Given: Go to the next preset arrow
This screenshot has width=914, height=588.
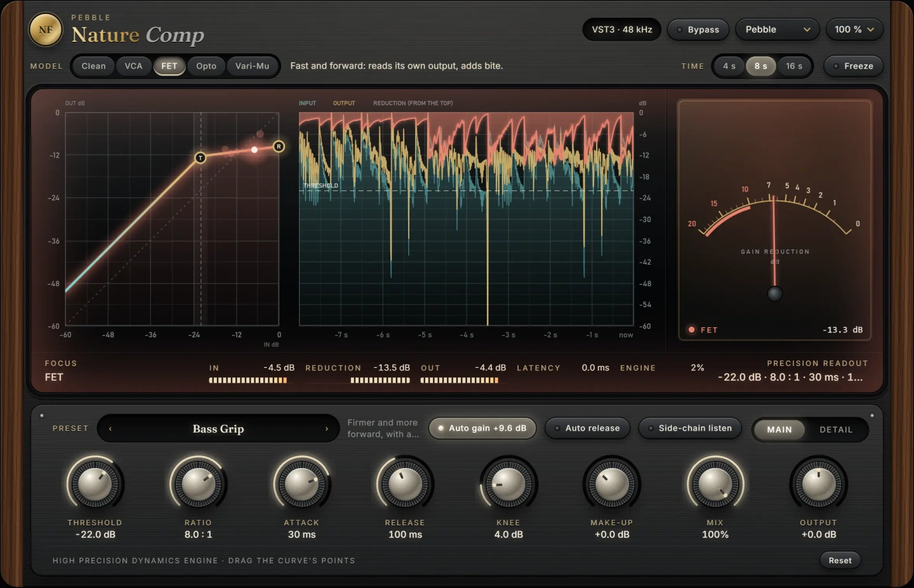Looking at the screenshot, I should click(x=327, y=429).
